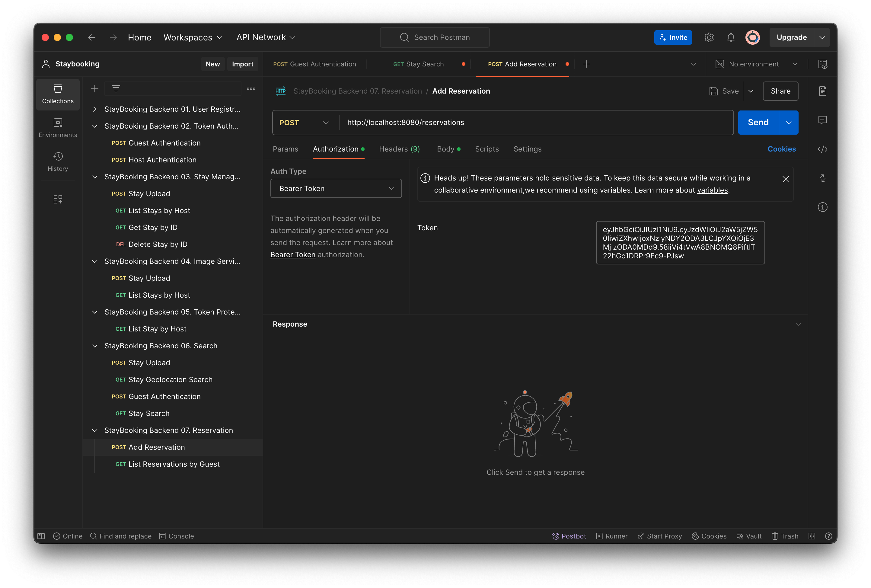Image resolution: width=871 pixels, height=588 pixels.
Task: Open the Collections panel in the sidebar
Action: pos(58,94)
